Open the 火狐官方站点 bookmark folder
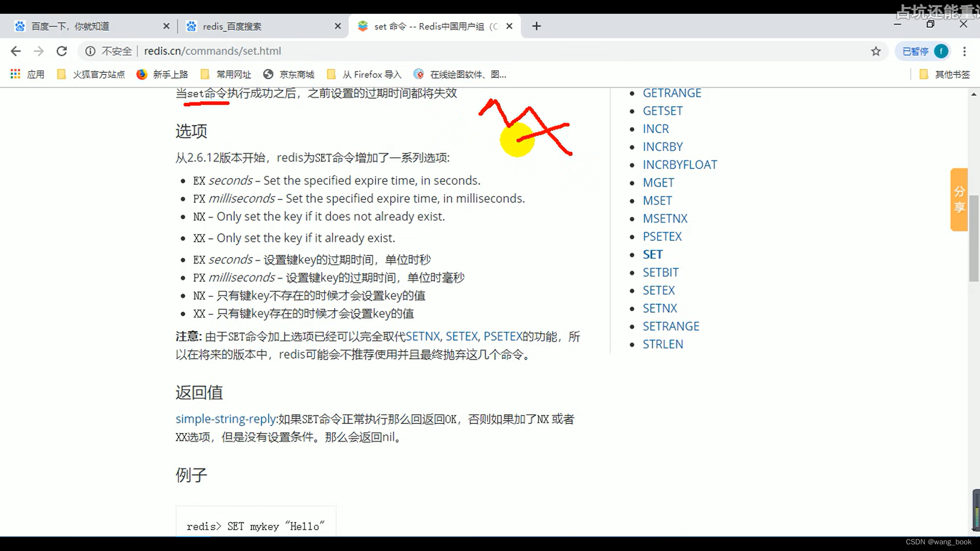This screenshot has width=980, height=551. (91, 74)
